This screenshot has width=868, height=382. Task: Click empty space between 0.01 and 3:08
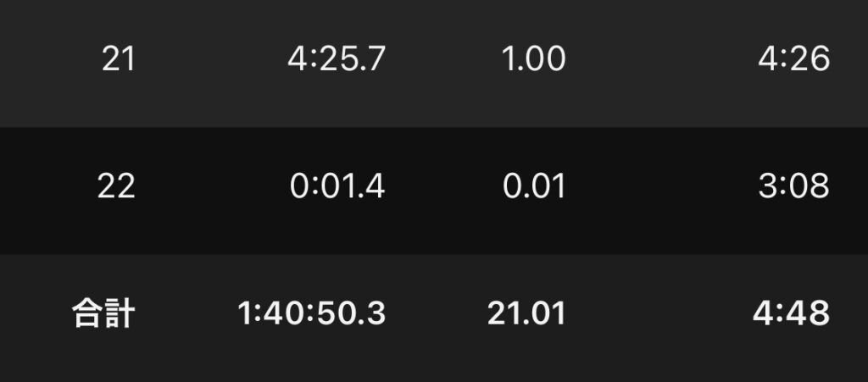pyautogui.click(x=661, y=186)
